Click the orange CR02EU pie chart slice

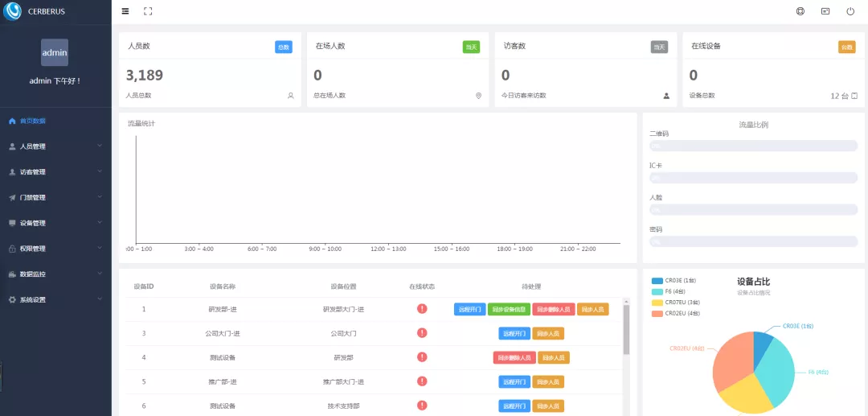[x=731, y=360]
